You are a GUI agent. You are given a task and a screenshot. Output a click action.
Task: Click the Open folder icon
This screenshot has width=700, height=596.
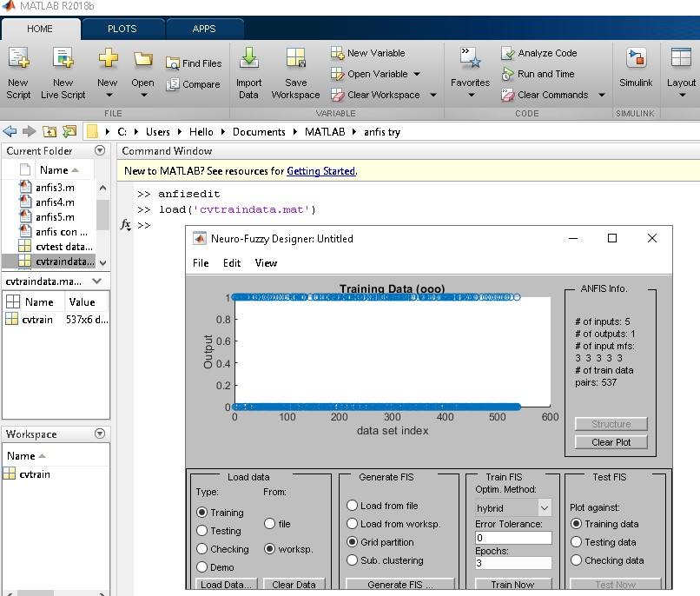pyautogui.click(x=142, y=58)
